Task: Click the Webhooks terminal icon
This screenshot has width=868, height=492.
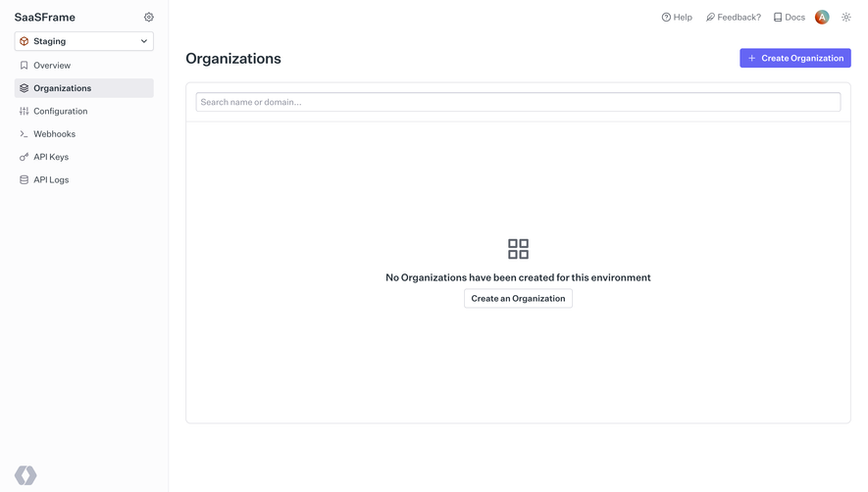Action: 24,134
